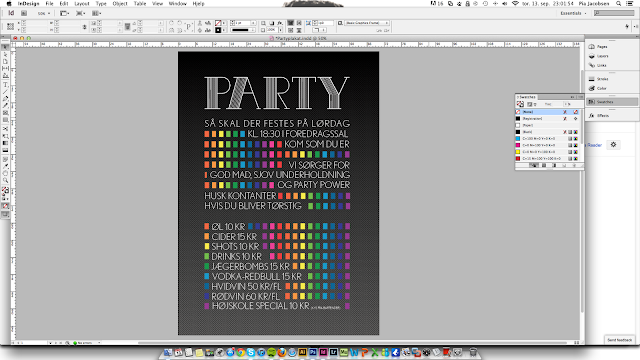Select the [Paper] swatch

[x=548, y=125]
